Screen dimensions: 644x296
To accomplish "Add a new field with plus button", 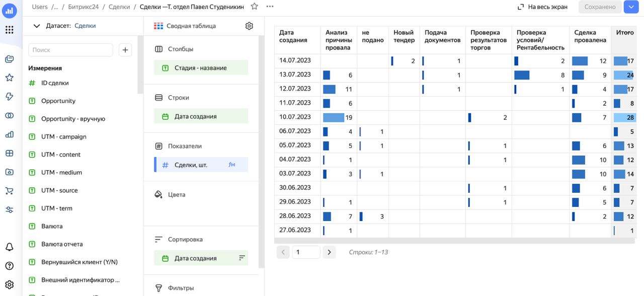I will (x=125, y=50).
